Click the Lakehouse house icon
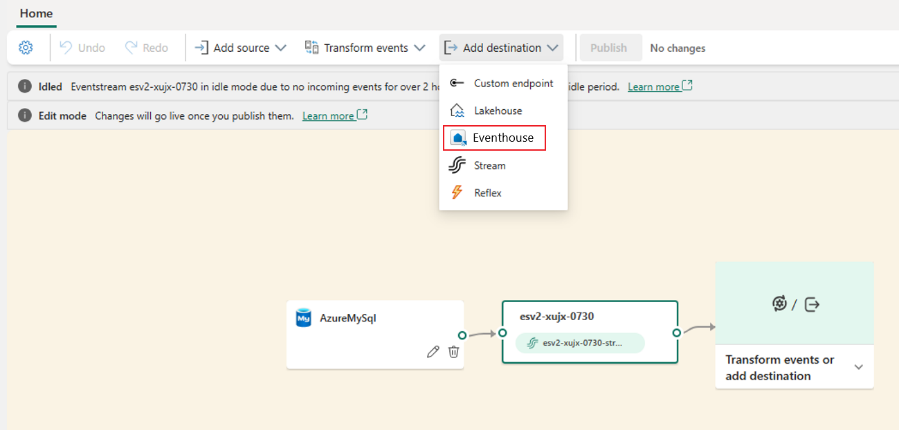The width and height of the screenshot is (899, 430). tap(457, 111)
